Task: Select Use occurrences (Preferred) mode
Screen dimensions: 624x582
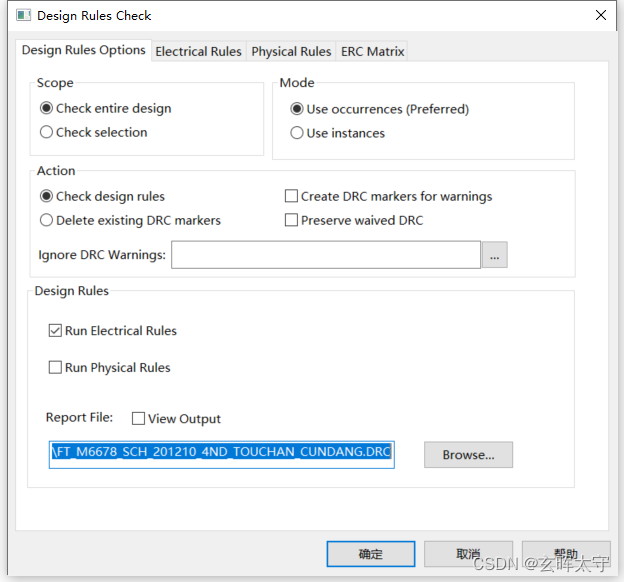Action: [297, 109]
